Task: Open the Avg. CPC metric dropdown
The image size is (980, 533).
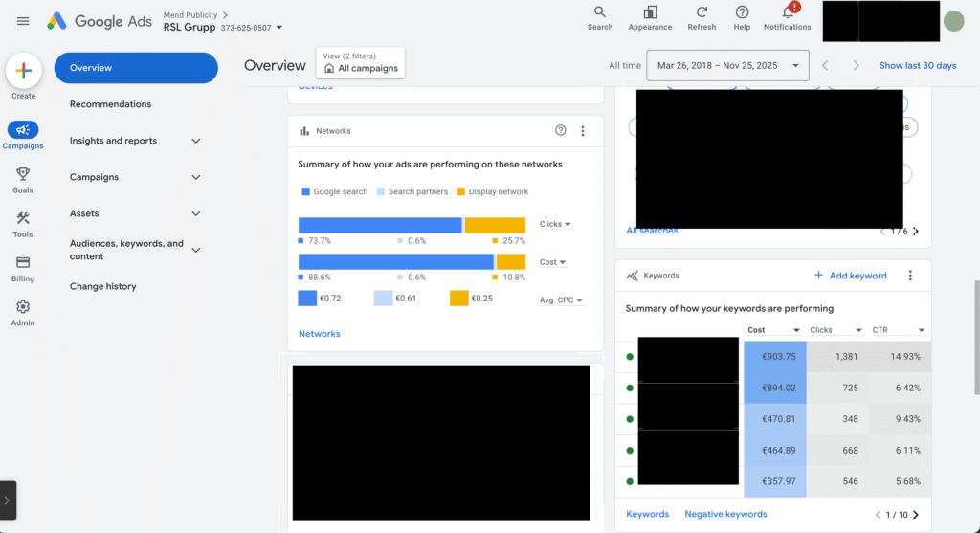Action: pos(561,300)
